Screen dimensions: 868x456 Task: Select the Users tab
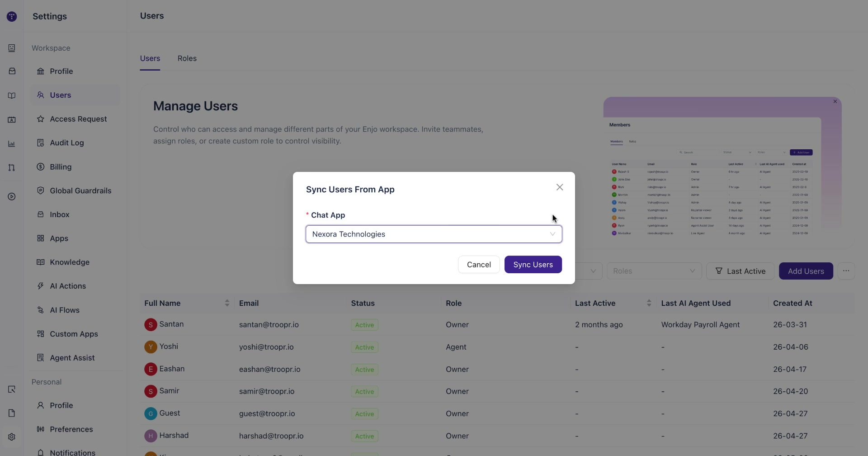(x=150, y=58)
